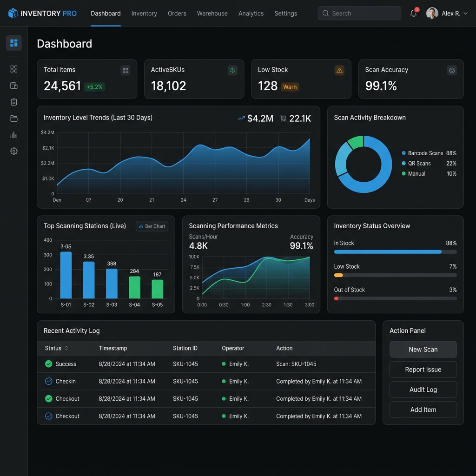
Task: Open the bar chart analytics sidebar icon
Action: 13,135
